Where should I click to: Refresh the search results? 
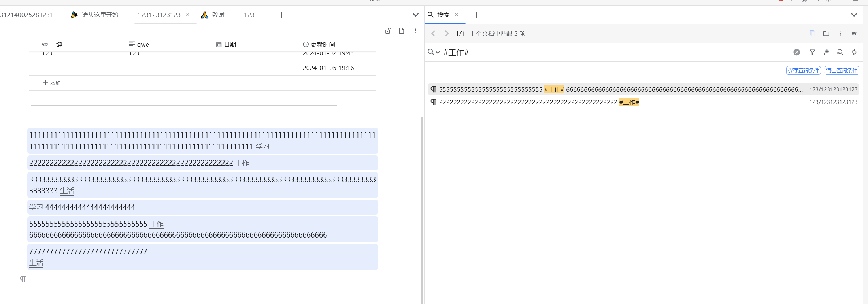(854, 52)
